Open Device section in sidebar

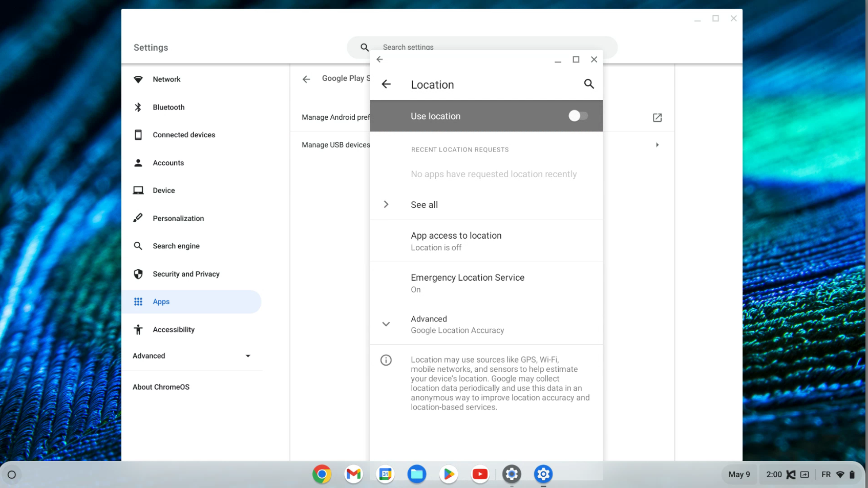tap(192, 190)
